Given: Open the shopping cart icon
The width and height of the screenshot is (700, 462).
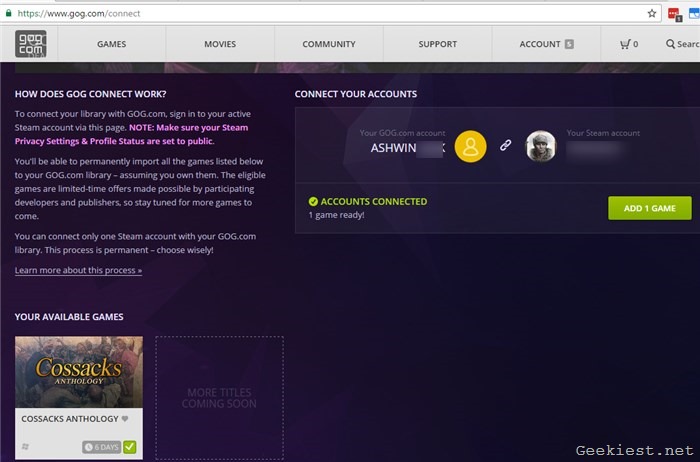Looking at the screenshot, I should 627,44.
